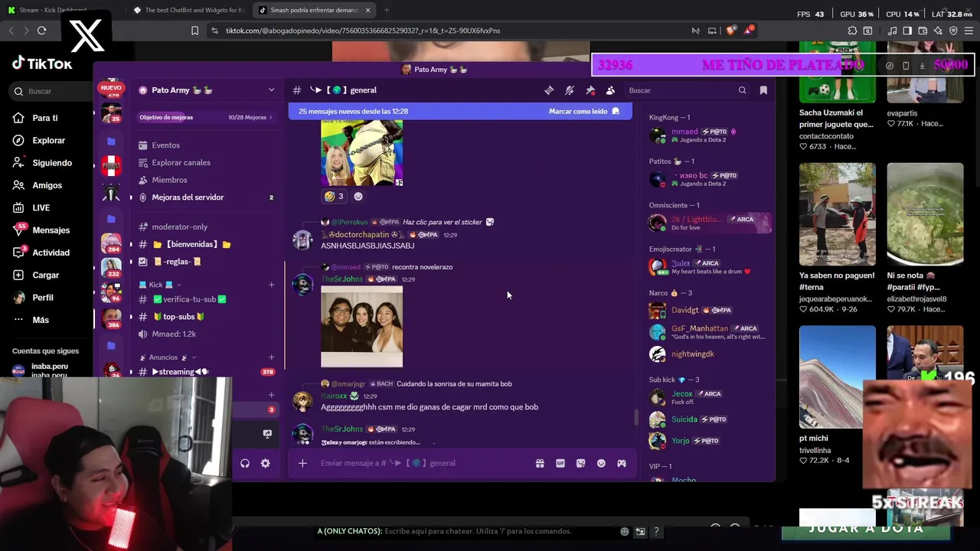Select streaming channel with 378 badge

pyautogui.click(x=205, y=372)
